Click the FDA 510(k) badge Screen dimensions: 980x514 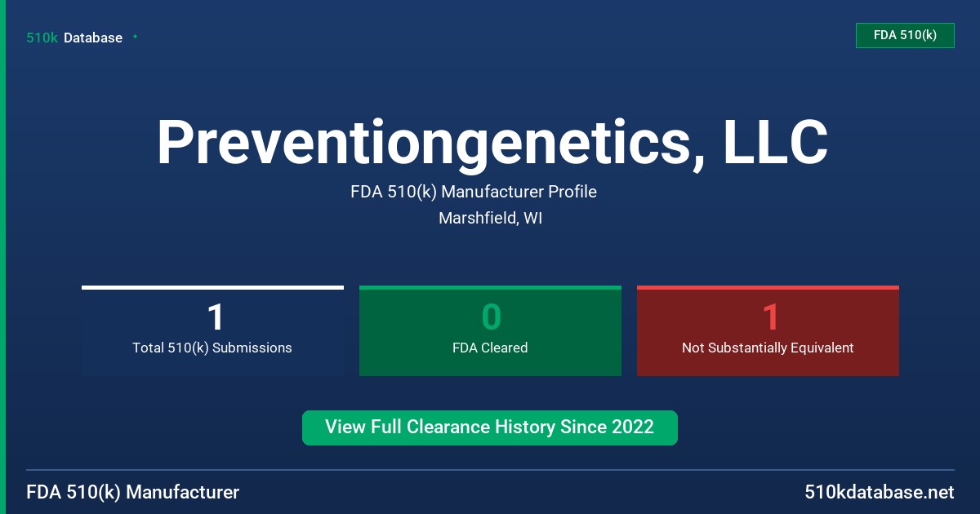905,35
